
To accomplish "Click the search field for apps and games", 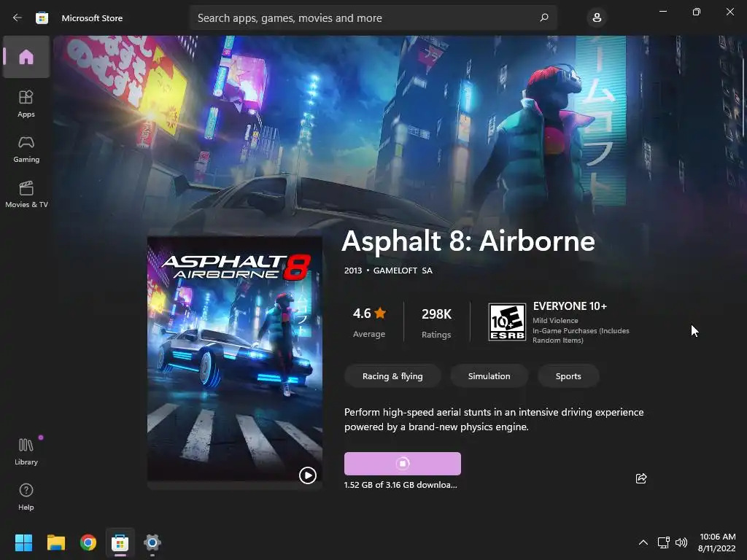I will (373, 17).
